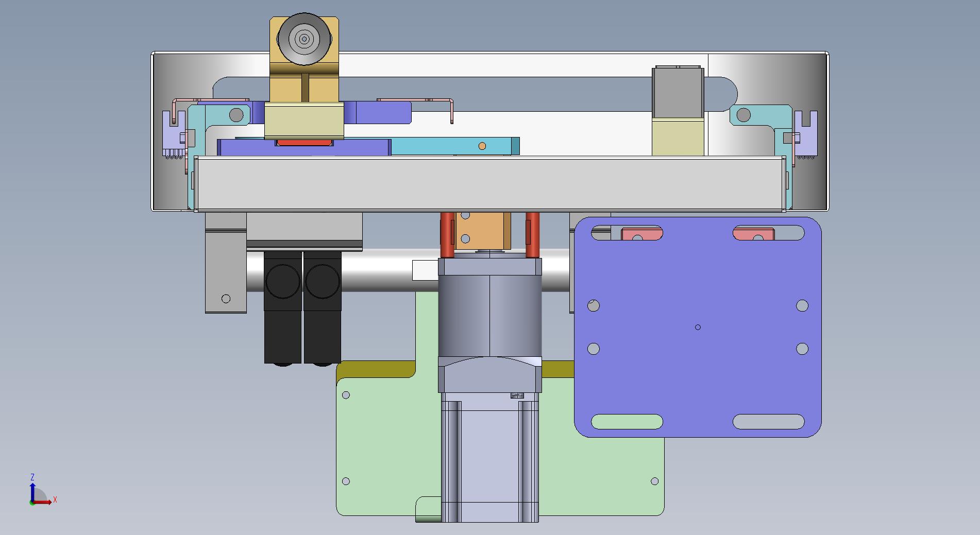The height and width of the screenshot is (535, 980).
Task: Select the right pink slot nut
Action: click(x=753, y=234)
